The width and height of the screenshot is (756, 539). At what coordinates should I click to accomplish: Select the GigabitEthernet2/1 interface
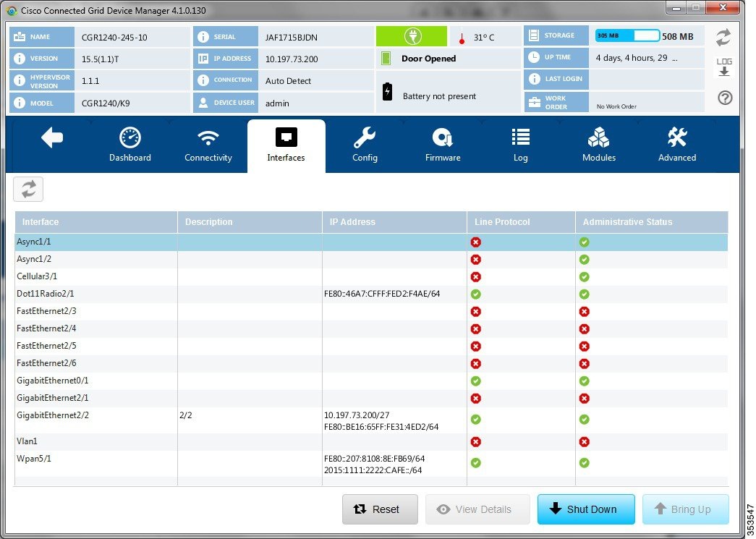click(x=371, y=398)
